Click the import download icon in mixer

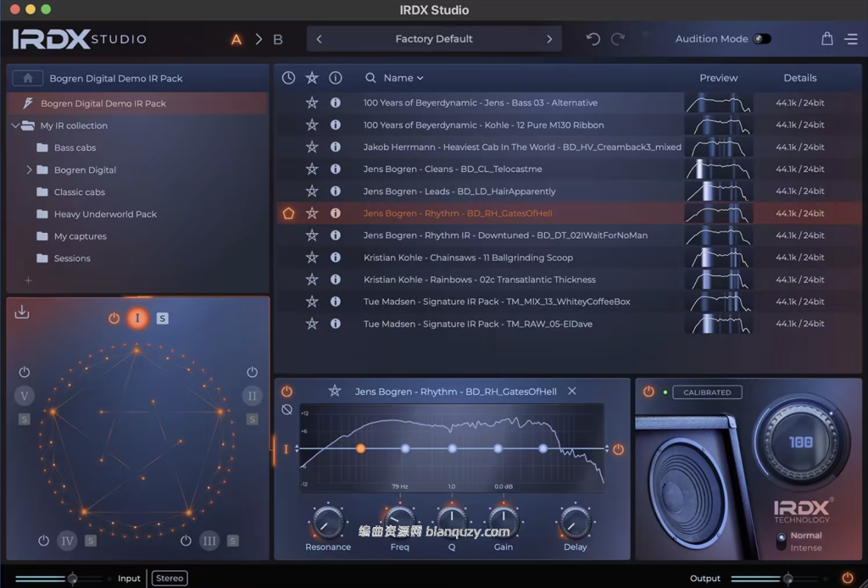click(x=21, y=312)
